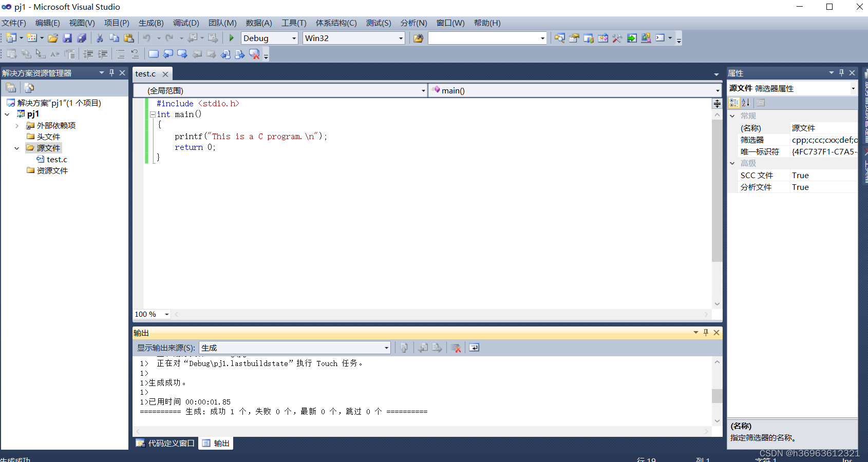Open the Debug configuration dropdown
This screenshot has width=868, height=462.
(294, 38)
